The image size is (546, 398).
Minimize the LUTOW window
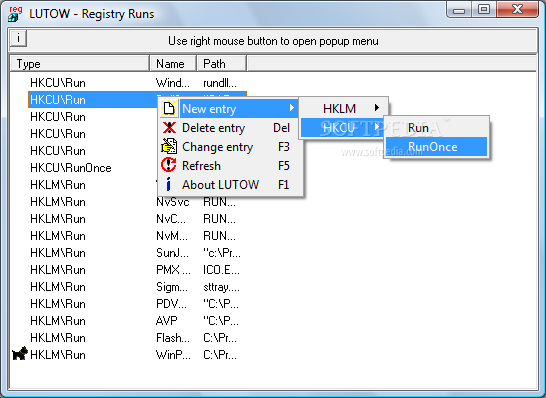click(459, 9)
